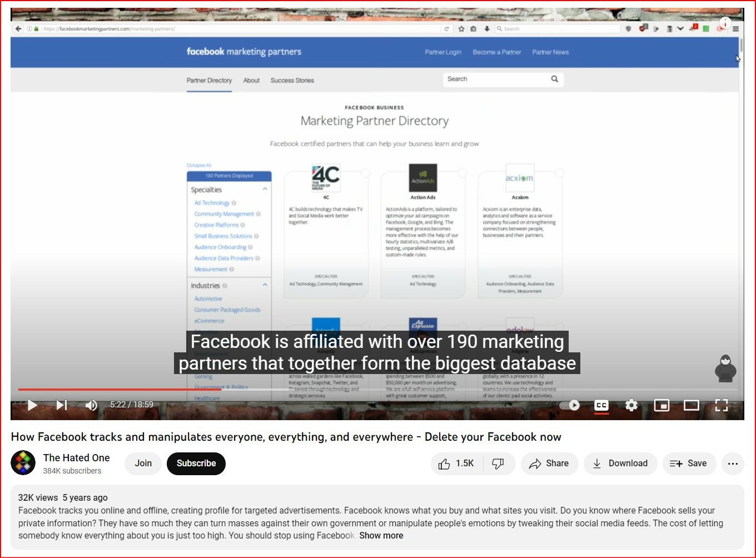The height and width of the screenshot is (558, 756).
Task: Switch to theater mode
Action: 692,405
